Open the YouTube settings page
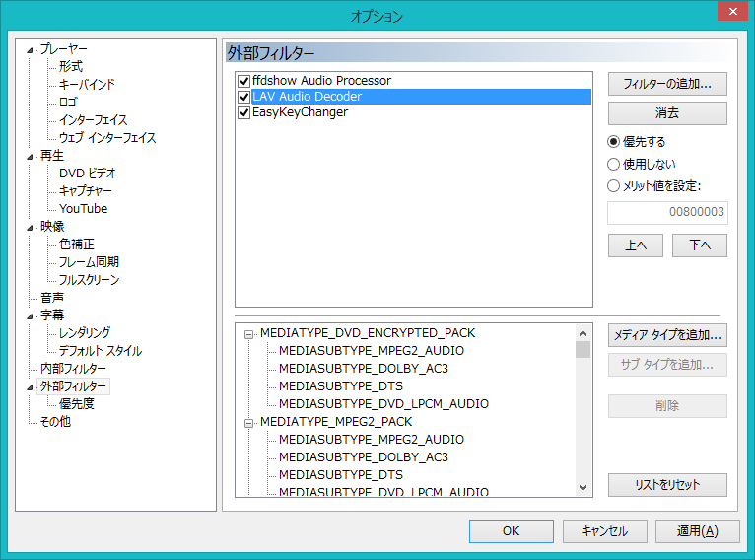755x560 pixels. coord(84,208)
